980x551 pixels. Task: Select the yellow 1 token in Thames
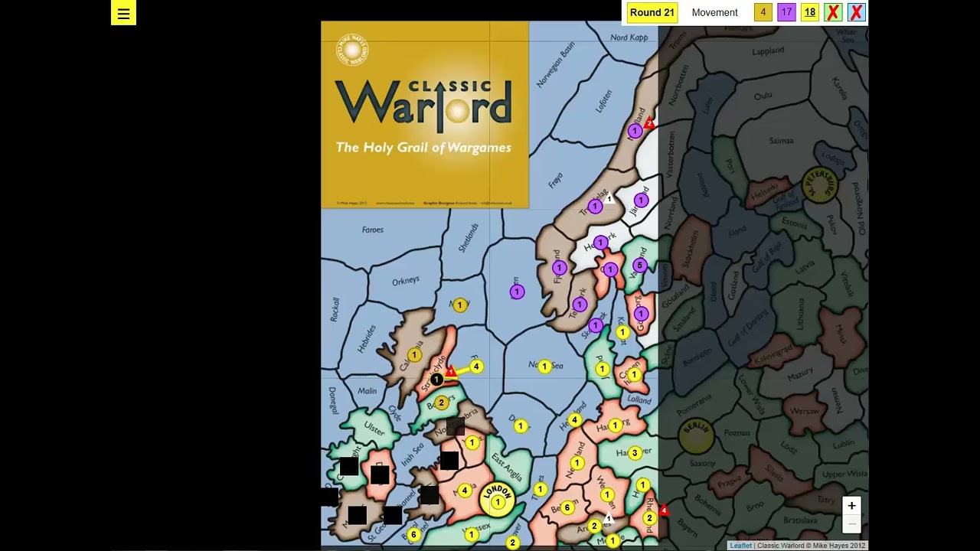(540, 489)
